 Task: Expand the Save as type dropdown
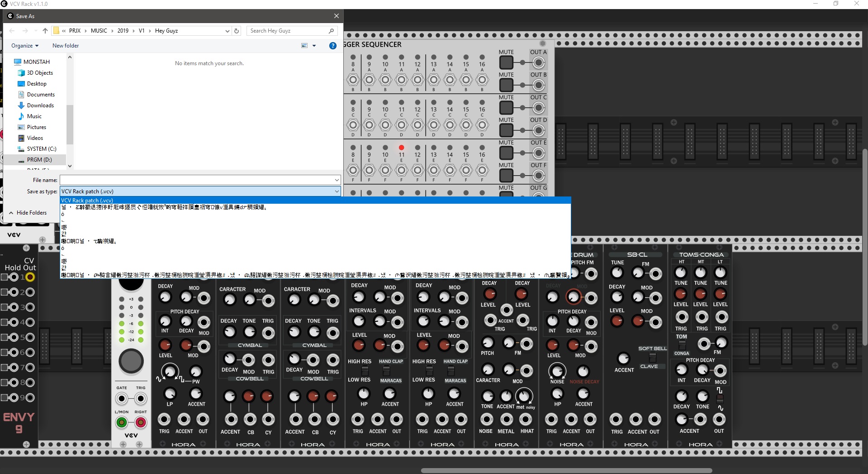[x=337, y=192]
